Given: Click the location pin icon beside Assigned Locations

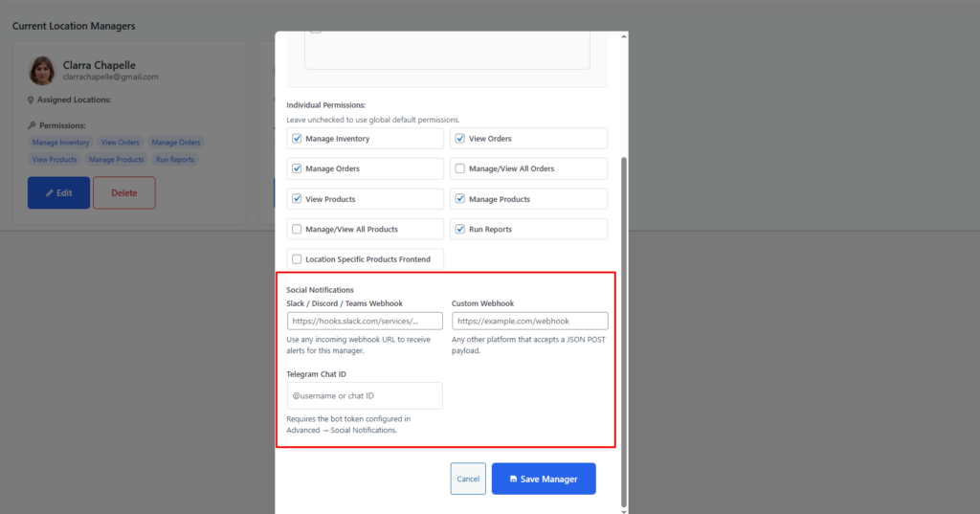Looking at the screenshot, I should pos(32,100).
